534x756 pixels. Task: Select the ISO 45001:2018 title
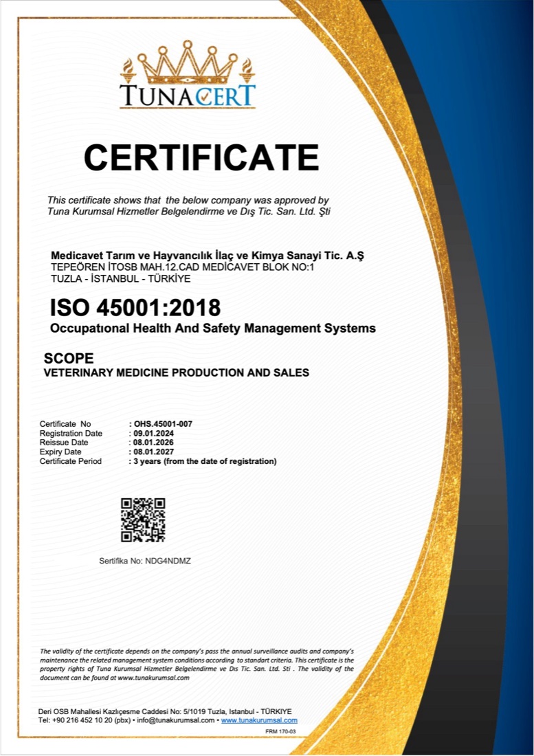[x=135, y=308]
